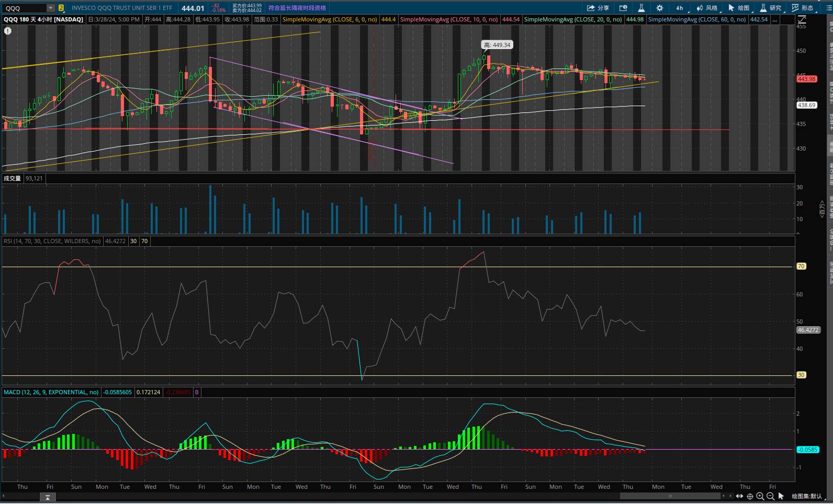Click the -0.0585 MACD axis value tag
Viewport: 833px width, 504px height.
(807, 450)
